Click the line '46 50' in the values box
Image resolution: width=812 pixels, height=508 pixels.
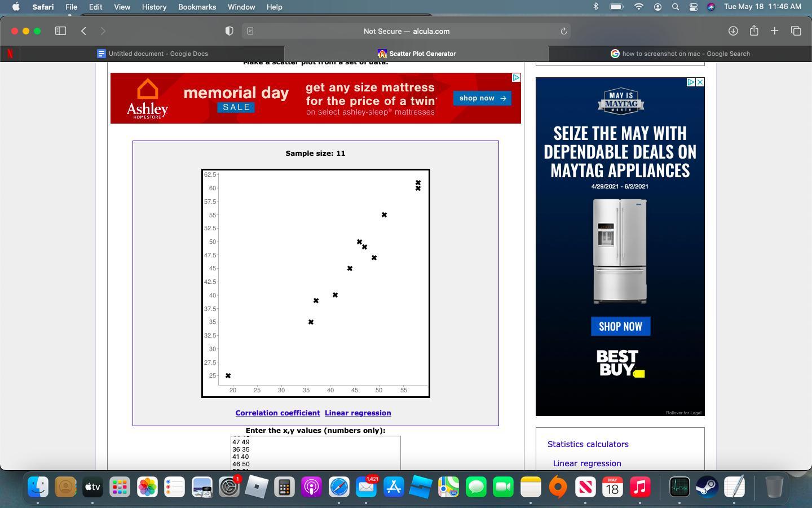241,464
